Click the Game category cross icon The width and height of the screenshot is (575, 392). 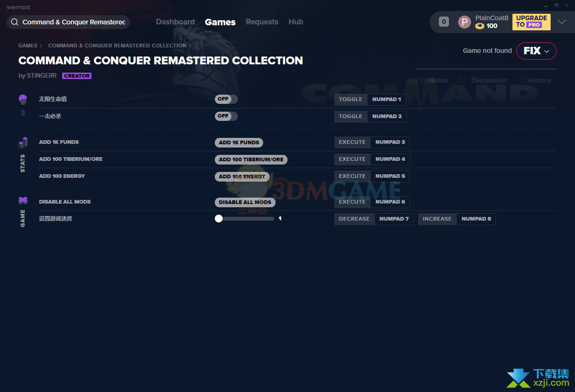23,200
